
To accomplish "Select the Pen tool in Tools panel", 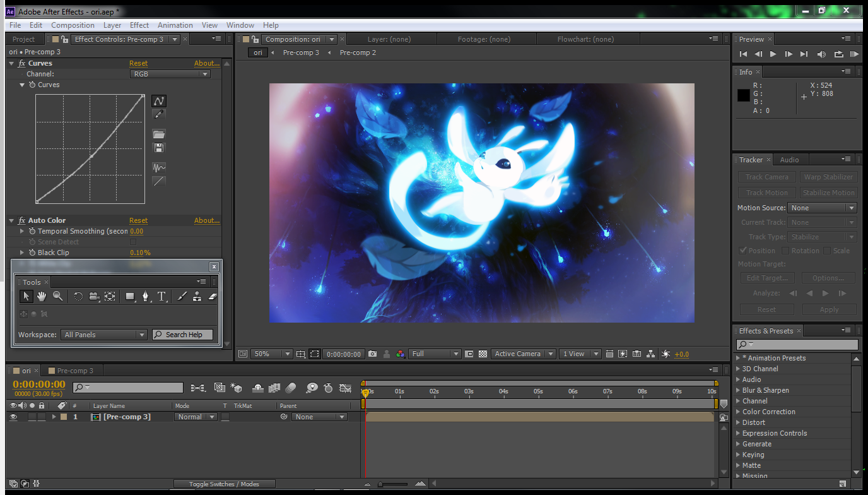I will click(146, 296).
